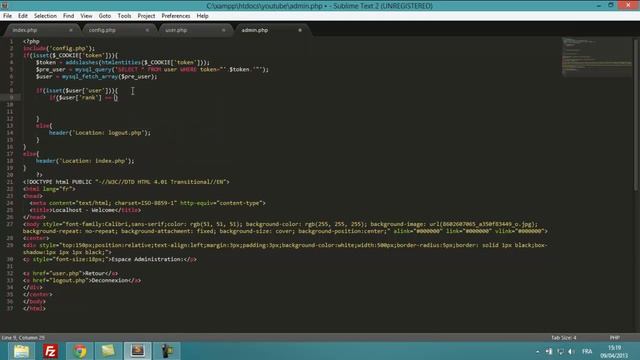
Task: Click line number 37 in the gutter
Action: tap(10, 309)
